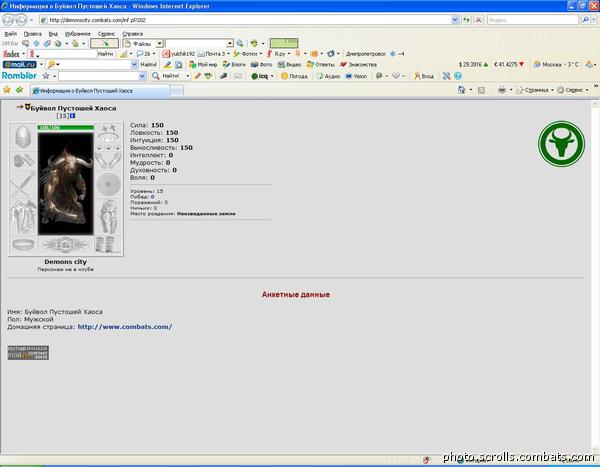Click the Москва weather indicator
Image resolution: width=600 pixels, height=467 pixels.
point(557,64)
